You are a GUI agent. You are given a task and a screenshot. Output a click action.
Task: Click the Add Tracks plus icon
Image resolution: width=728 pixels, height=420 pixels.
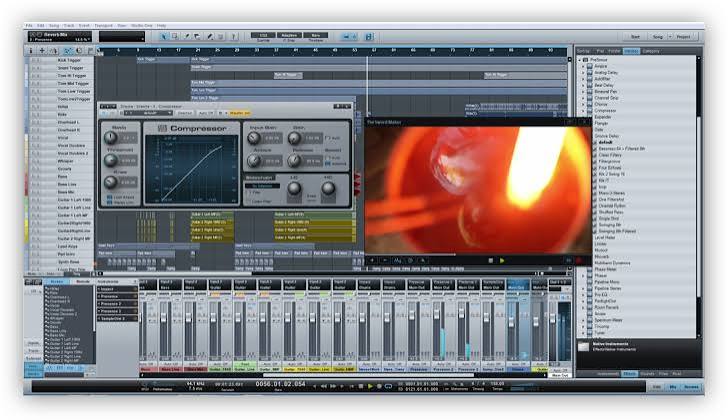pos(42,51)
